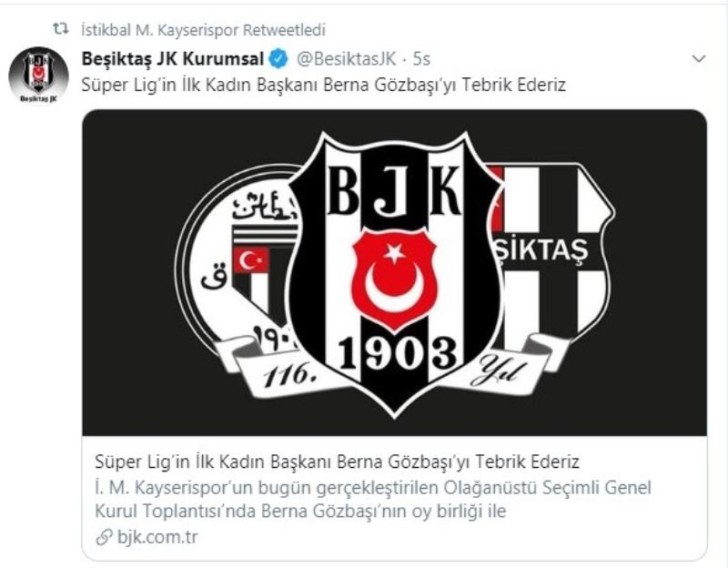Click the link chain icon beside bjk.com.tr
Image resolution: width=728 pixels, height=568 pixels.
(104, 537)
